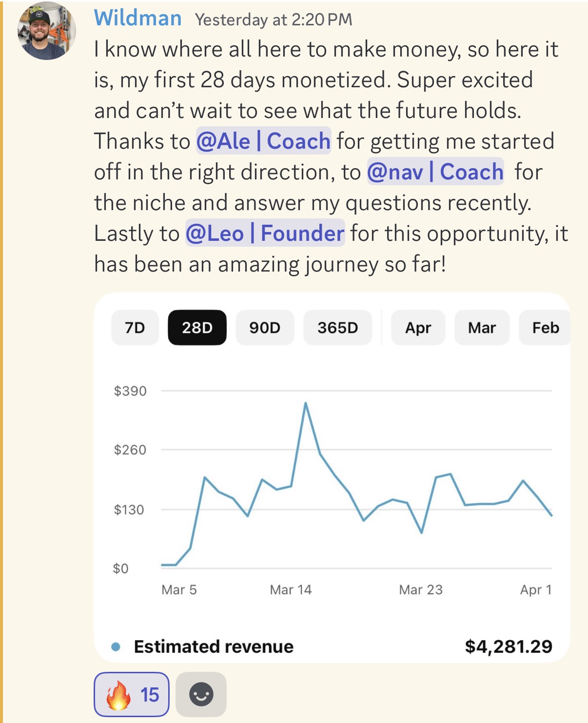The width and height of the screenshot is (588, 723).
Task: Open Wildman's profile avatar
Action: click(47, 31)
